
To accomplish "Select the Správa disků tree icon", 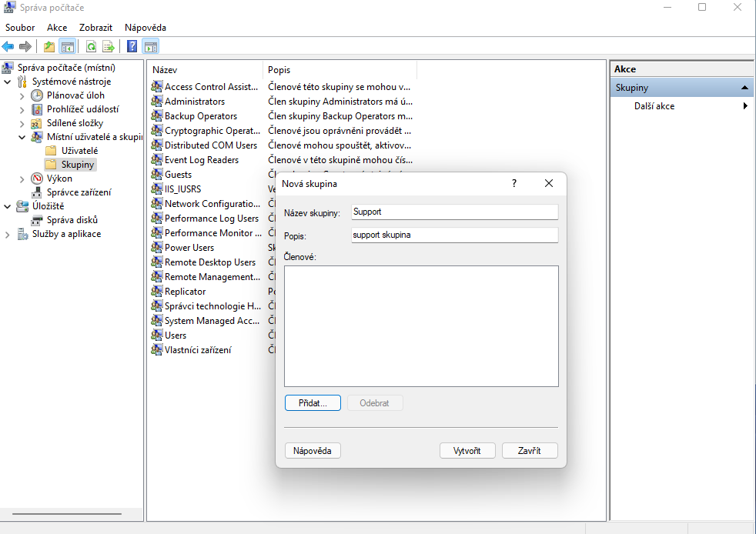I will click(x=37, y=220).
